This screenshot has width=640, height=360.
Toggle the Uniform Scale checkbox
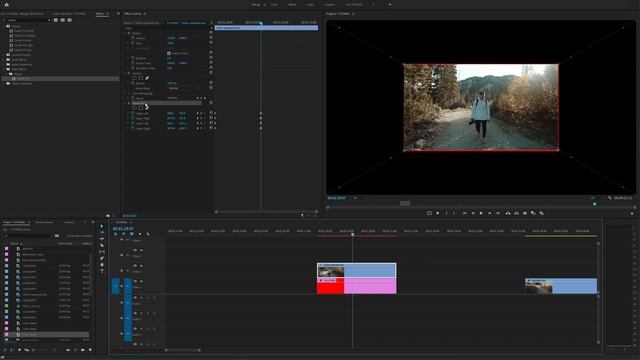169,53
